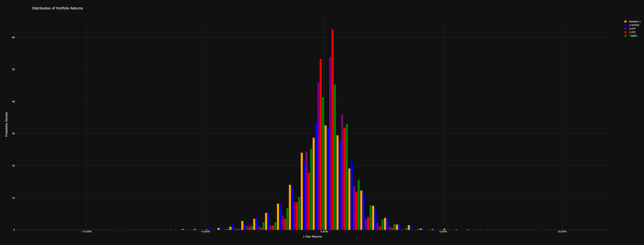Click the 10.00% x-axis tick label
644x245 pixels.
pos(562,232)
